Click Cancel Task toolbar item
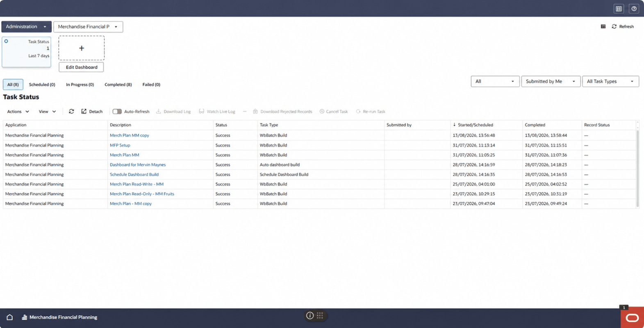Image resolution: width=644 pixels, height=328 pixels. 334,112
